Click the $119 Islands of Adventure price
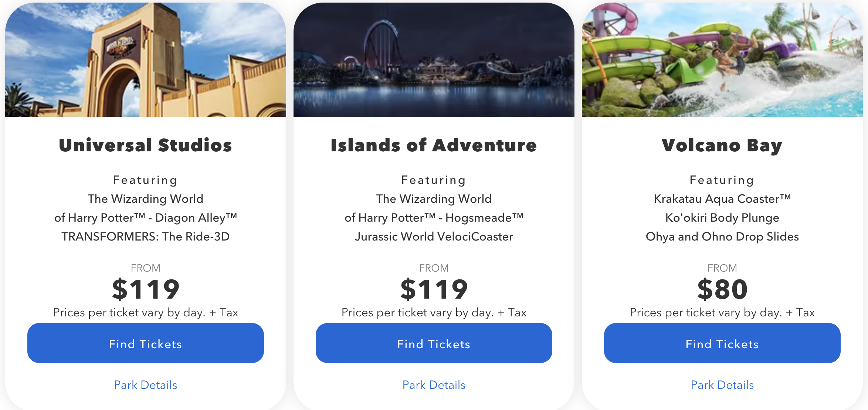This screenshot has width=868, height=410. point(434,289)
